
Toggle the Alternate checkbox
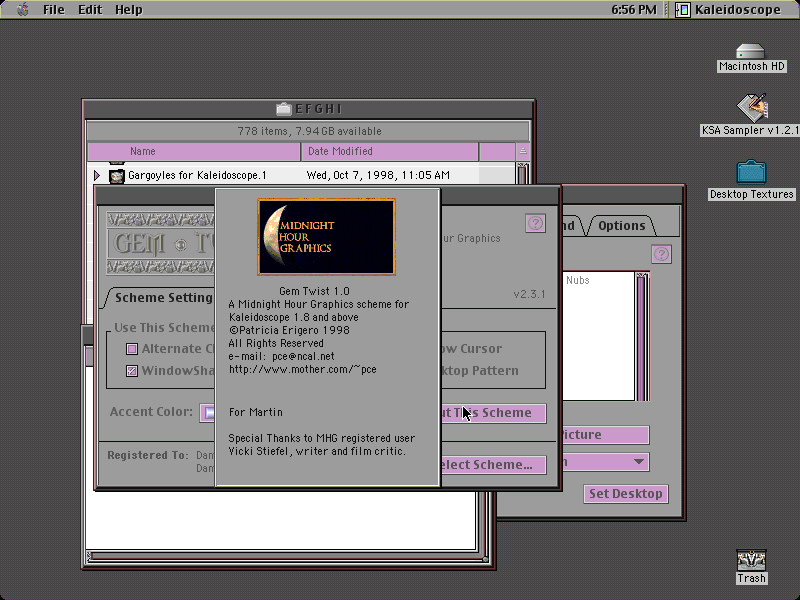(132, 349)
